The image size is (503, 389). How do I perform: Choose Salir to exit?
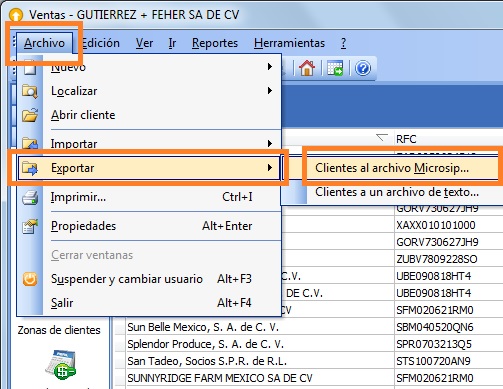coord(149,303)
